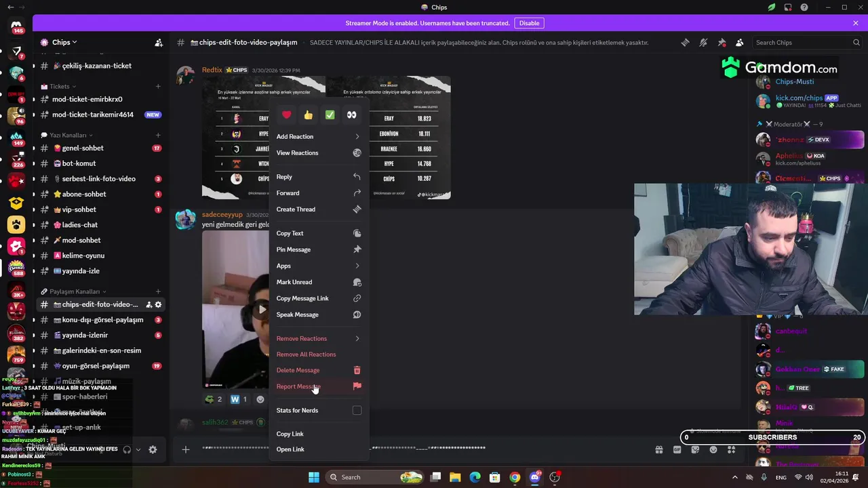868x488 pixels.
Task: Select Open Link menu entry
Action: 319,449
